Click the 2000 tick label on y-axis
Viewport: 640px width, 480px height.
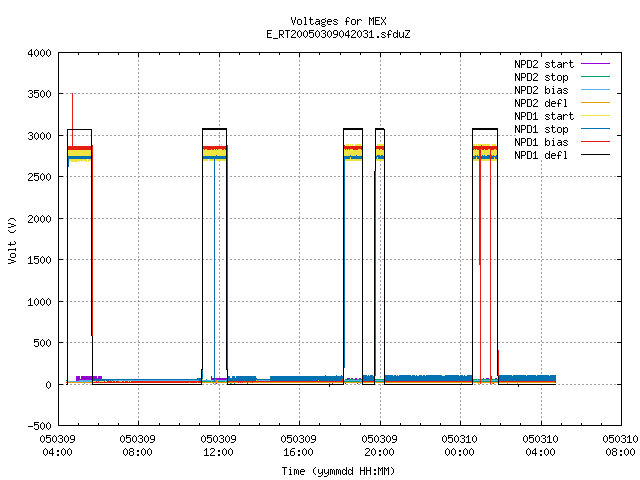(x=40, y=219)
